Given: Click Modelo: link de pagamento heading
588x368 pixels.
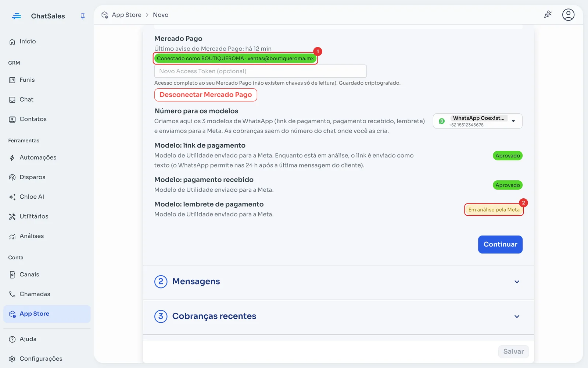Looking at the screenshot, I should (200, 145).
